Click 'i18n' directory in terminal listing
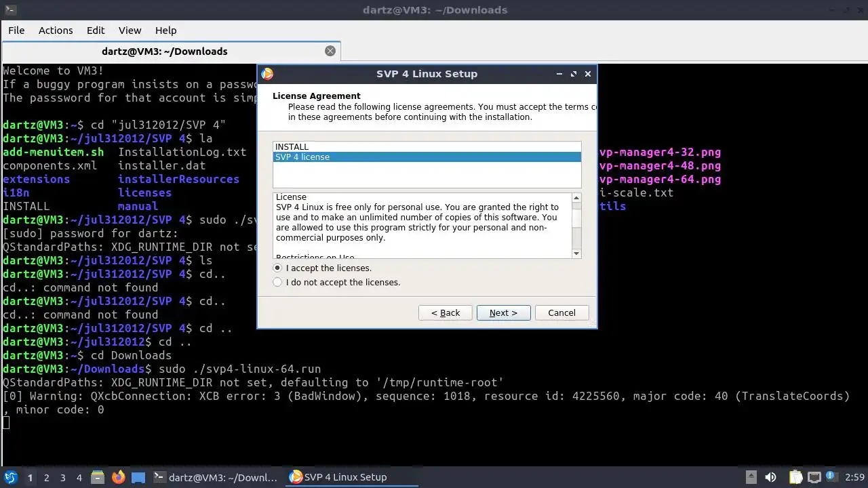 (x=16, y=192)
